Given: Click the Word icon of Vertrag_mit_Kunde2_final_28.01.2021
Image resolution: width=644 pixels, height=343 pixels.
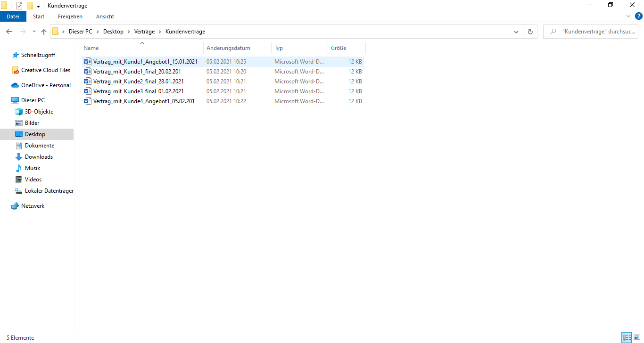Looking at the screenshot, I should [x=87, y=82].
